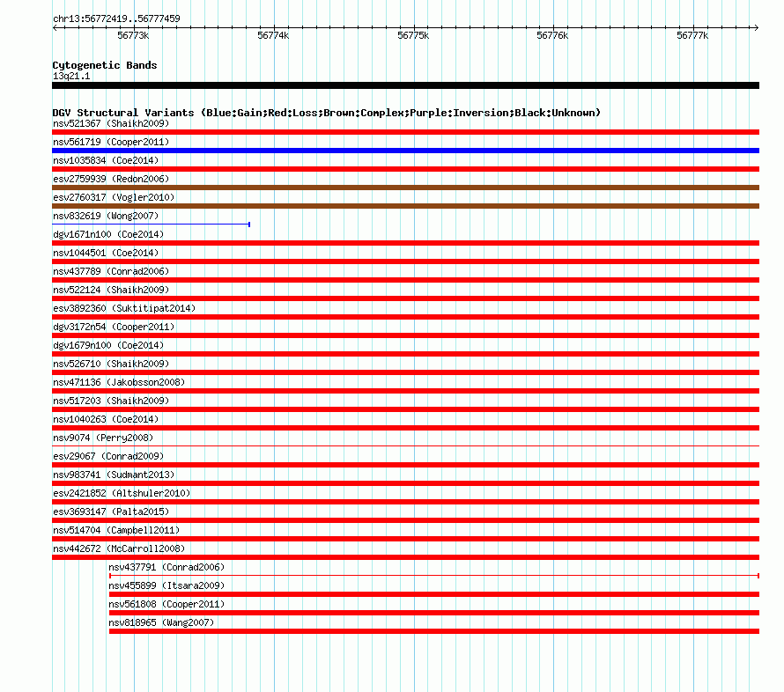Select the blue nsv561719 gain bar
Image resolution: width=784 pixels, height=692 pixels.
coord(405,151)
